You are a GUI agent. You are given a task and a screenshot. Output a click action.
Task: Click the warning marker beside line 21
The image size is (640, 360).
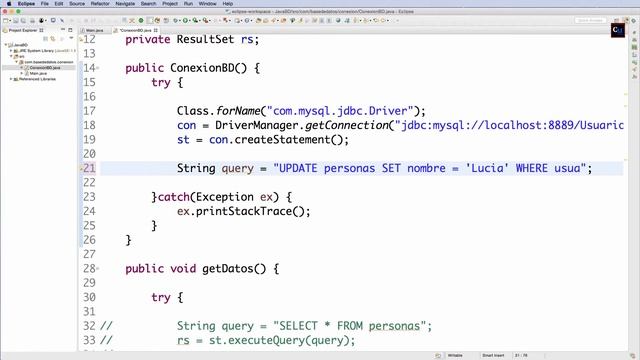(81, 168)
